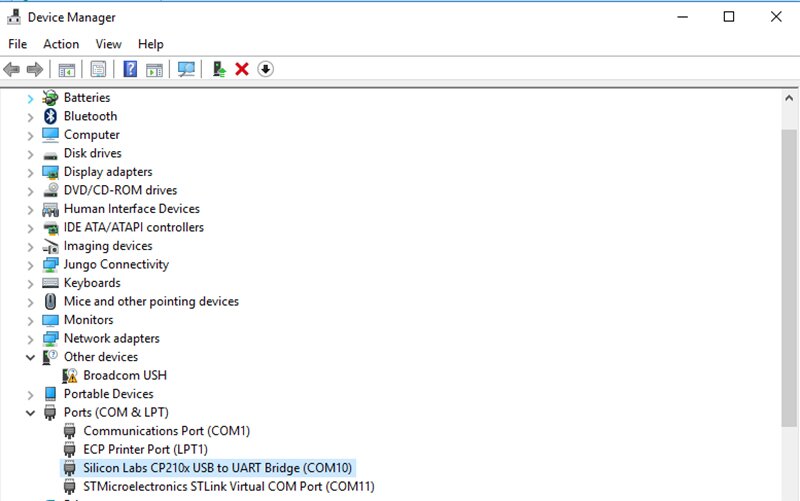The height and width of the screenshot is (501, 800).
Task: Click the vertical scrollbar thumb
Action: 789,278
